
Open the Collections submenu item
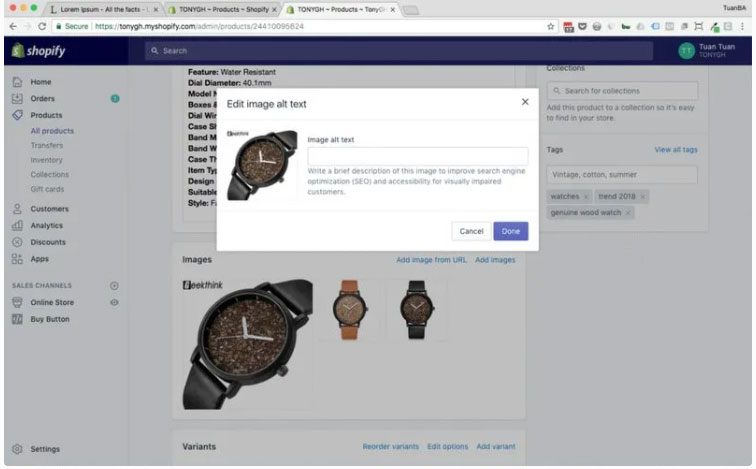click(x=50, y=174)
